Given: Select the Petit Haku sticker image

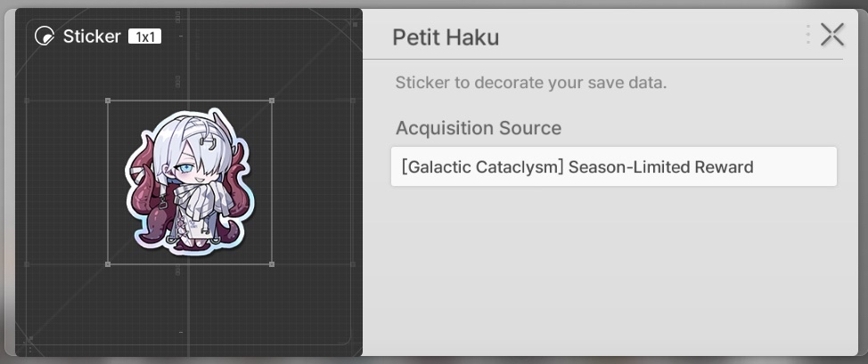Looking at the screenshot, I should 190,182.
